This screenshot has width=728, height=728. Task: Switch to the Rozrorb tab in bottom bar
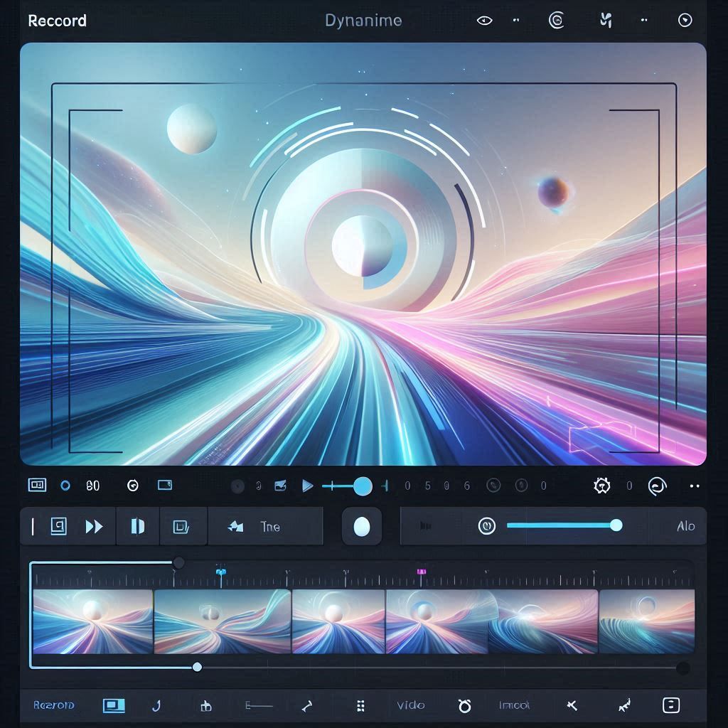[x=54, y=705]
